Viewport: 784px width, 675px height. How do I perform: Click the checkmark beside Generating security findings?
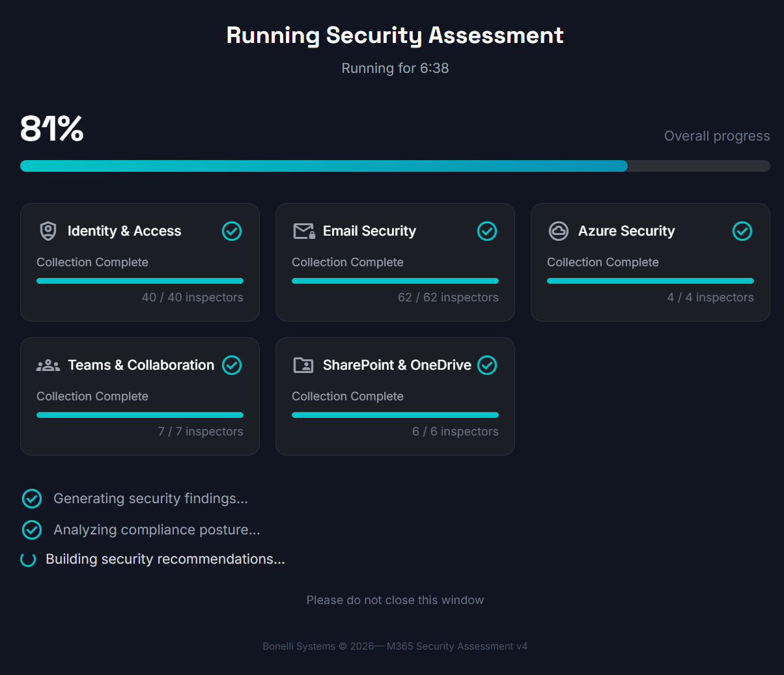[31, 499]
